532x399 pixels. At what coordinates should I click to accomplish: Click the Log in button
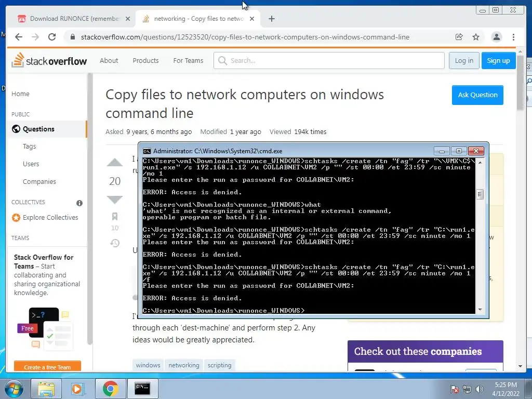click(x=464, y=60)
